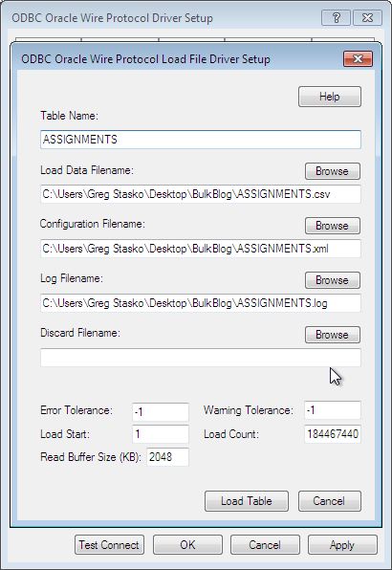Click the Load Start value field

(x=161, y=434)
